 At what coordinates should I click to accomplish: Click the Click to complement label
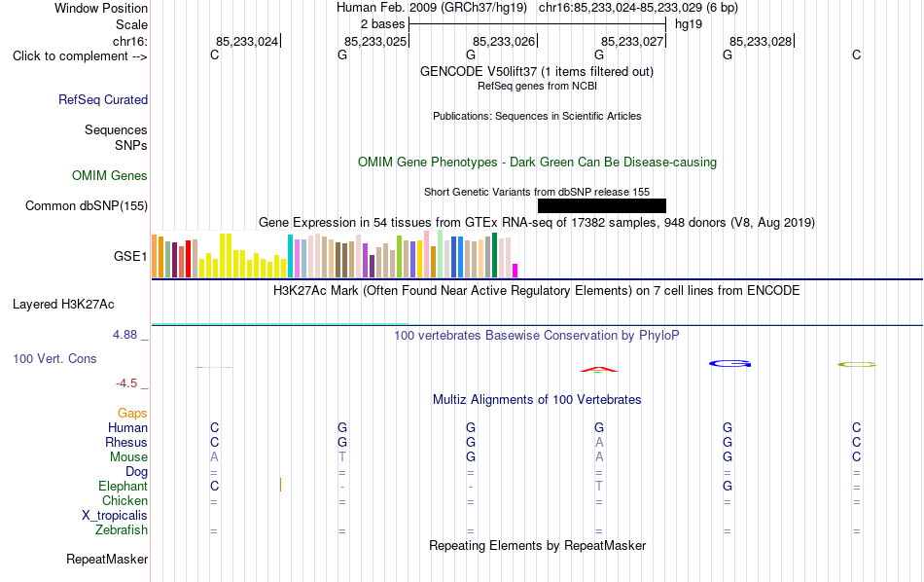80,56
